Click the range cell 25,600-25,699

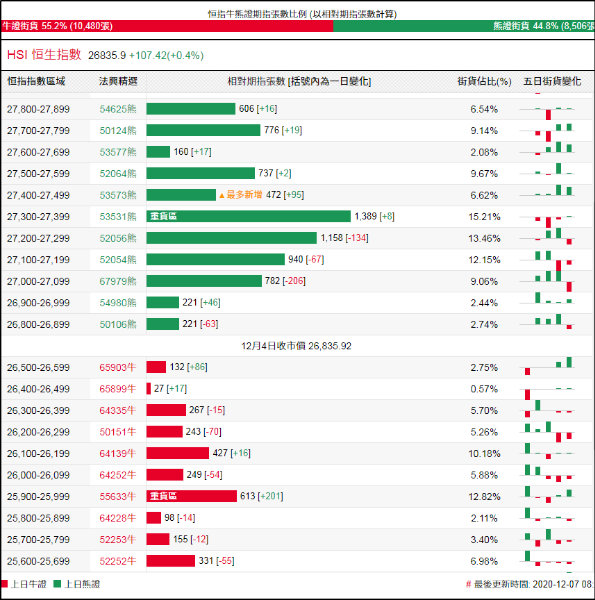[x=38, y=561]
